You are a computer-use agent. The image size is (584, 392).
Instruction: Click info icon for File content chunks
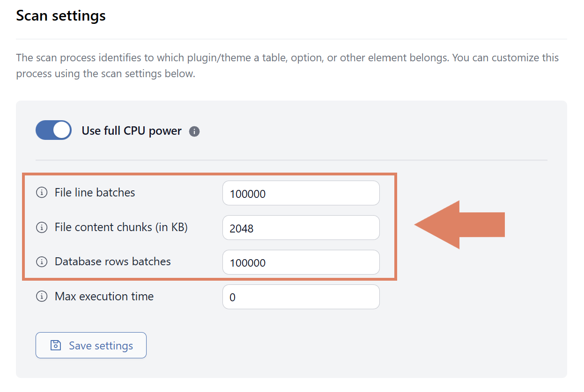42,227
